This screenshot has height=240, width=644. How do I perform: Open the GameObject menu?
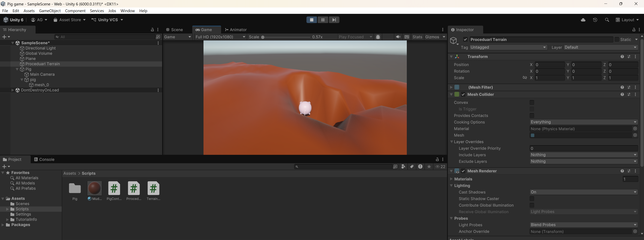pyautogui.click(x=50, y=11)
